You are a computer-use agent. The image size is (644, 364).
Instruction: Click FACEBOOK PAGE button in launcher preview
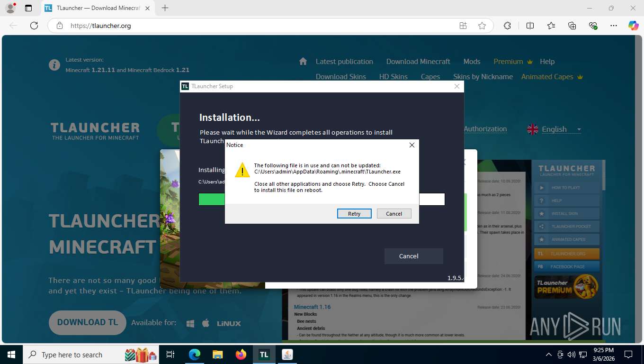tap(567, 266)
